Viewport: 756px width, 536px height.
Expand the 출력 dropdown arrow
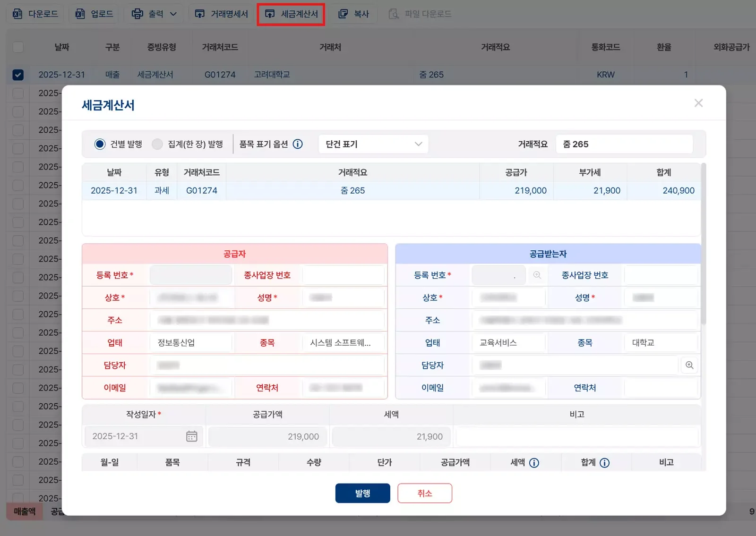pyautogui.click(x=173, y=14)
